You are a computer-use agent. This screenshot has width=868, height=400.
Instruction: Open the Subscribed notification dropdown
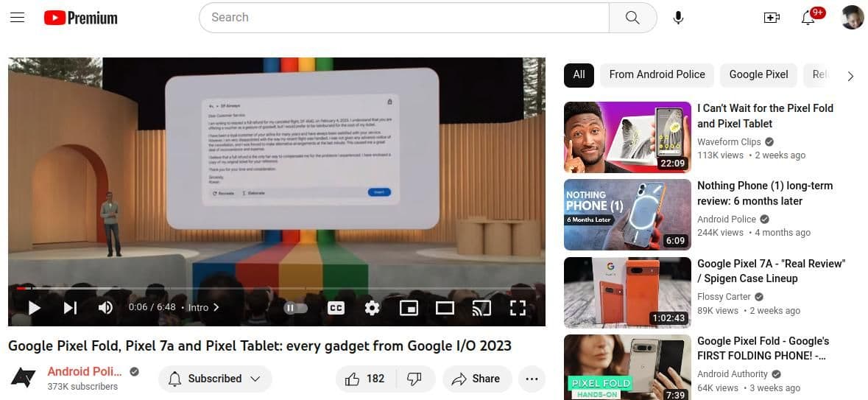(215, 379)
